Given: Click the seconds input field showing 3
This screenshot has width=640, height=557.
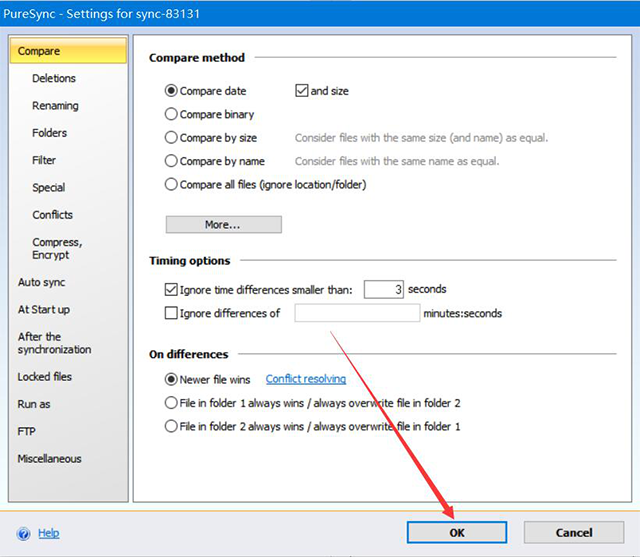Looking at the screenshot, I should click(384, 289).
